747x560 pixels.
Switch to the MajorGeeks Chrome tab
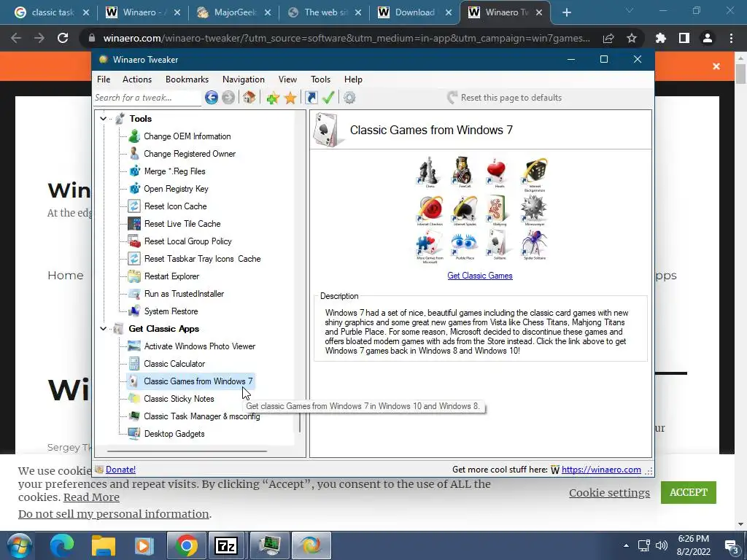[233, 12]
